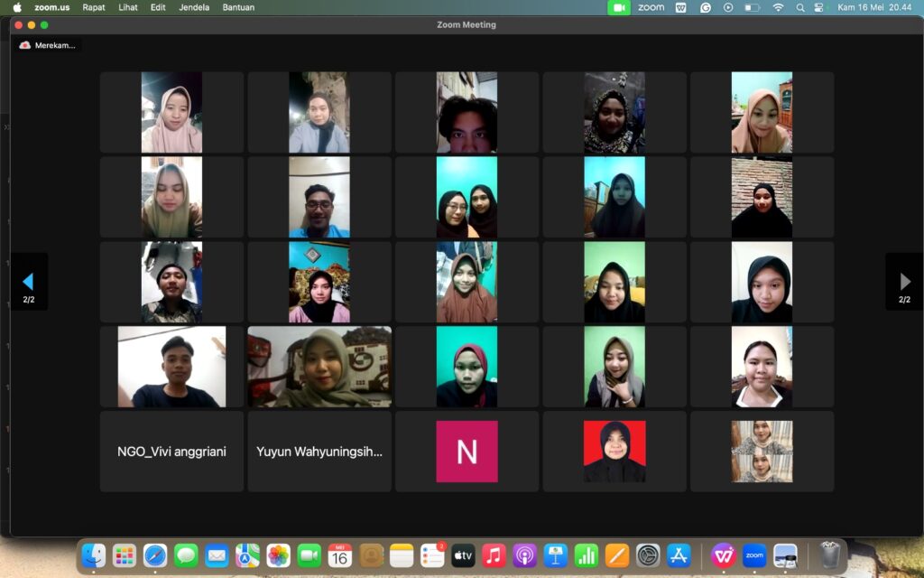Open Apple TV app in Dock
924x578 pixels.
pos(463,555)
